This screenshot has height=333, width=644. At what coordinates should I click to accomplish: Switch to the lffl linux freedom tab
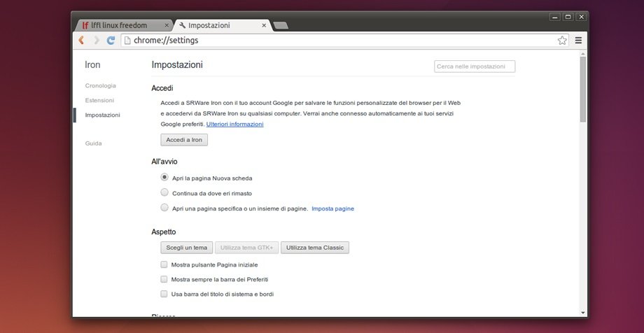click(x=124, y=25)
